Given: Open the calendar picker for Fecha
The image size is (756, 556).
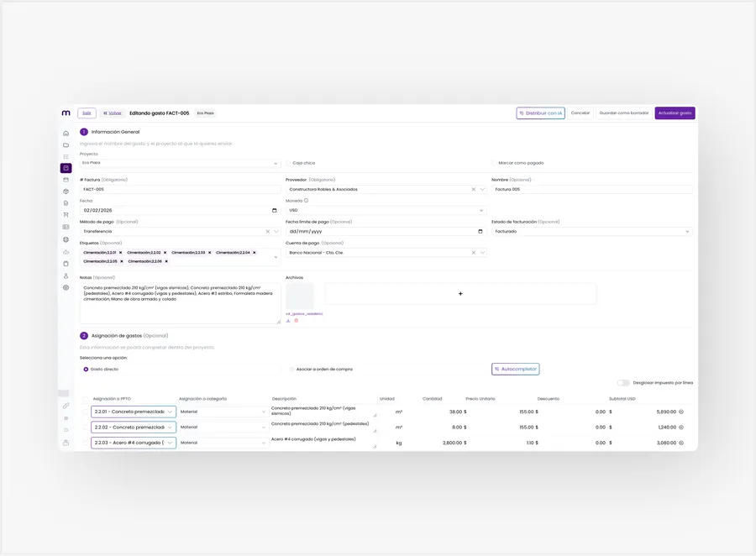Looking at the screenshot, I should (275, 210).
